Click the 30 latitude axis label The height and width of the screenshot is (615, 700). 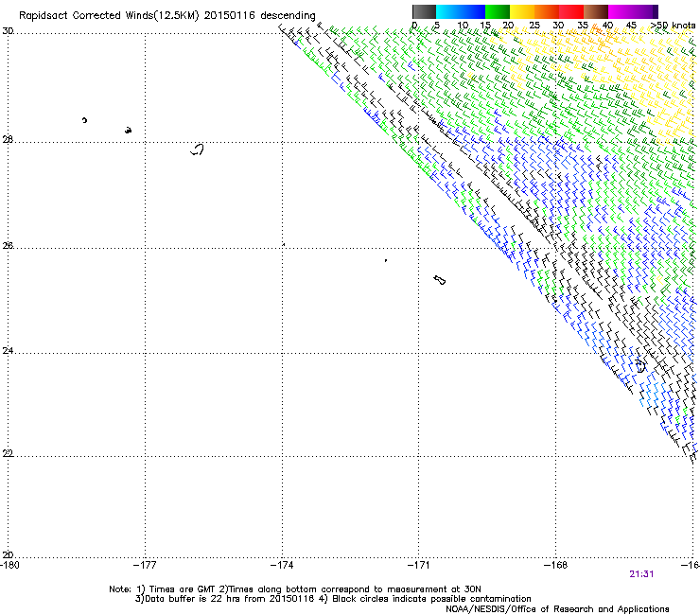tap(8, 31)
